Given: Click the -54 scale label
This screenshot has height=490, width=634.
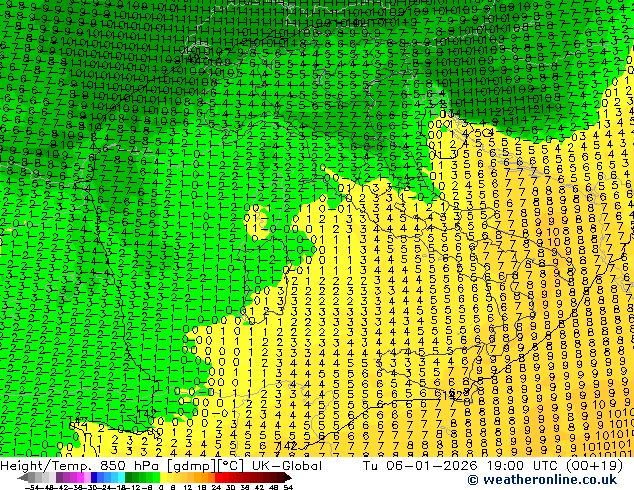Looking at the screenshot, I should click(x=32, y=487).
